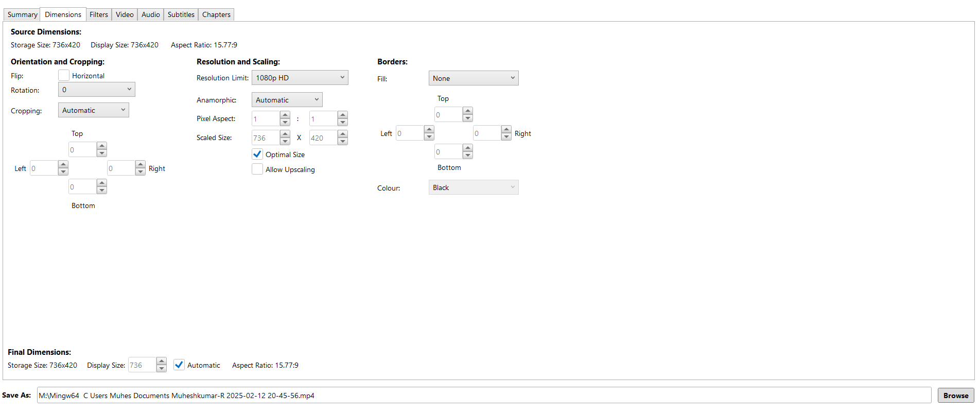
Task: Increase the cropping Left value
Action: point(63,164)
